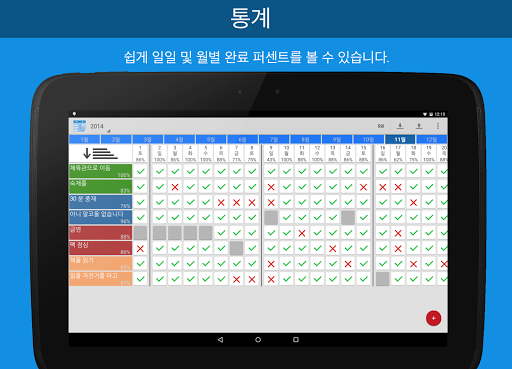Open the green 체육관으로 이동 habit label
Viewport: 512px width, 369px height.
100,171
